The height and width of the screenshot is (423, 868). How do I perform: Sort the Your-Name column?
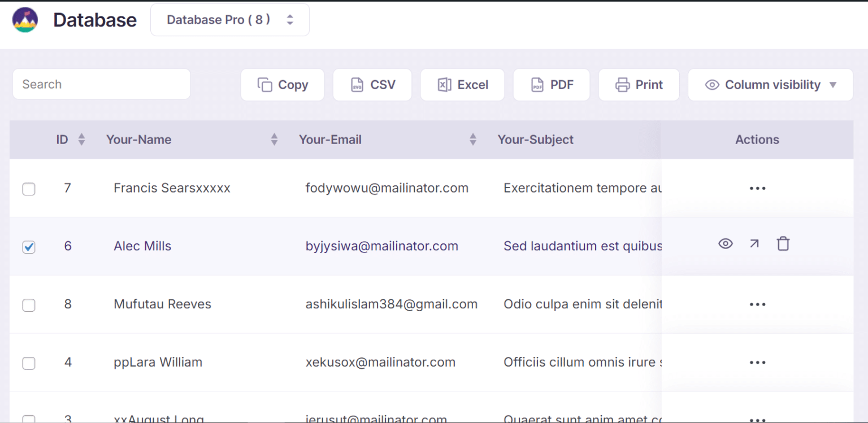pyautogui.click(x=275, y=139)
